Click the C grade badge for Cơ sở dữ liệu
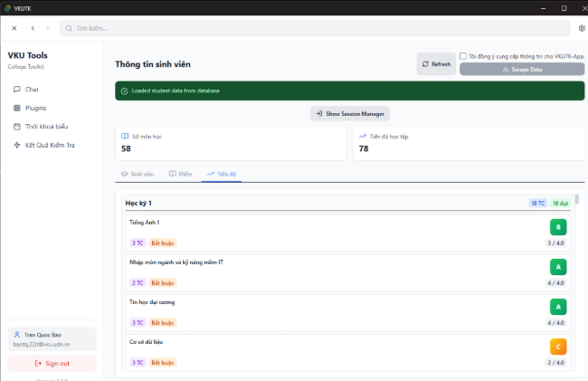Image resolution: width=588 pixels, height=381 pixels. (x=558, y=347)
